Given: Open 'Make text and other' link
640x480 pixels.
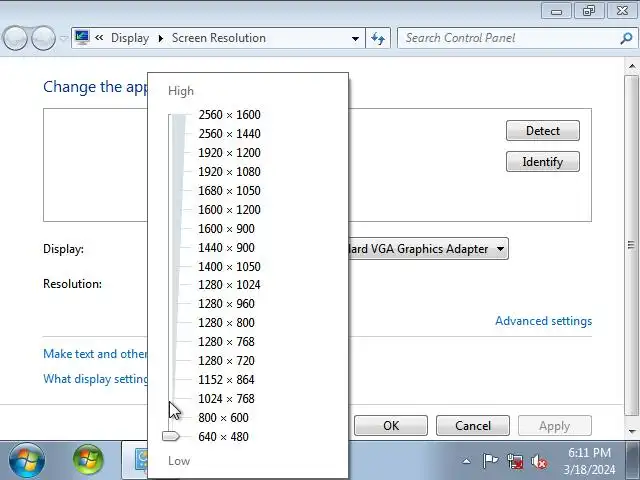Looking at the screenshot, I should [x=95, y=353].
